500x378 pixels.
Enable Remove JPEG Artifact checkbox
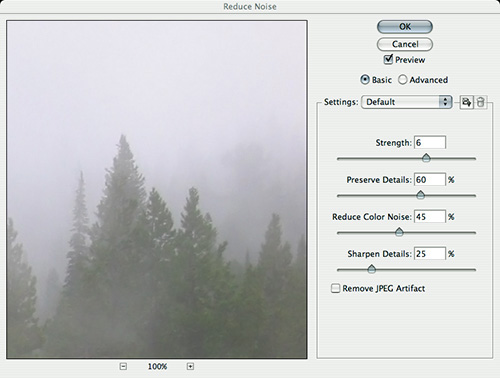click(335, 288)
